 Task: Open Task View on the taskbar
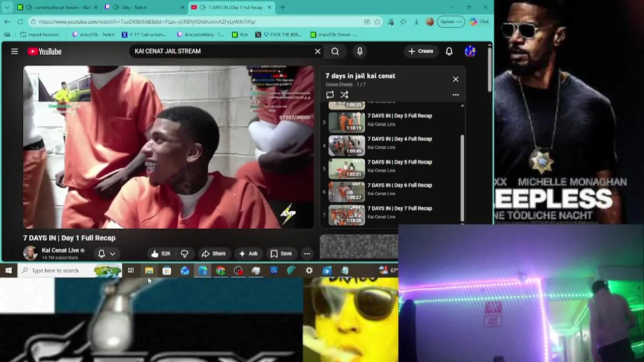click(131, 270)
